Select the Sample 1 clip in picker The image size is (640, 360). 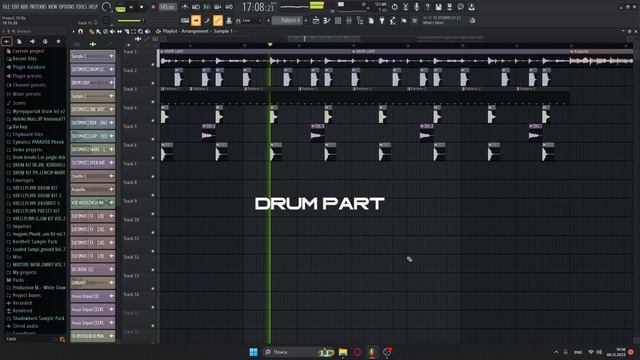(x=93, y=56)
